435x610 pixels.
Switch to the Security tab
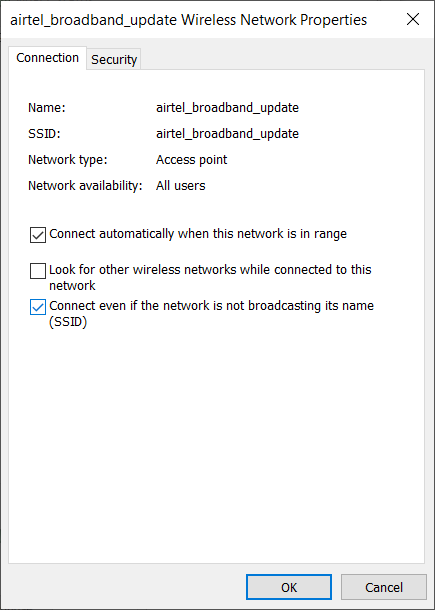point(114,60)
